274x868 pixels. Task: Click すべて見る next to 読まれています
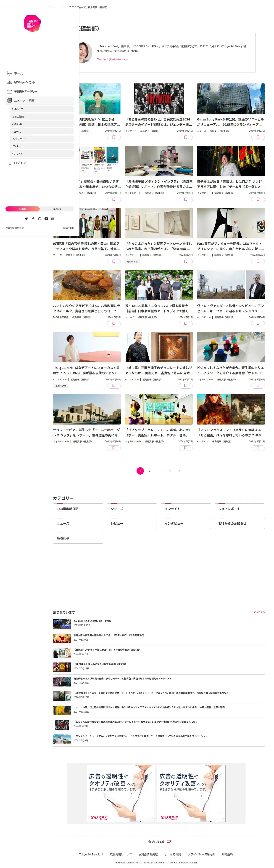[x=259, y=612]
